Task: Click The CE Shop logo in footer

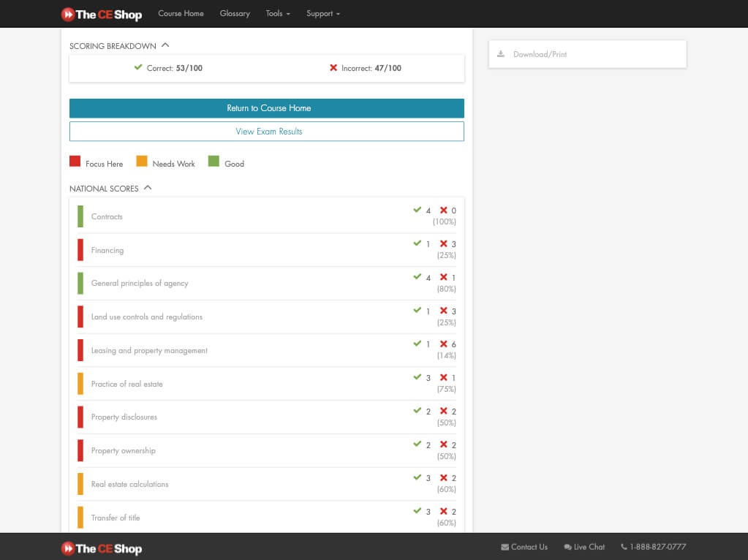Action: click(x=102, y=548)
